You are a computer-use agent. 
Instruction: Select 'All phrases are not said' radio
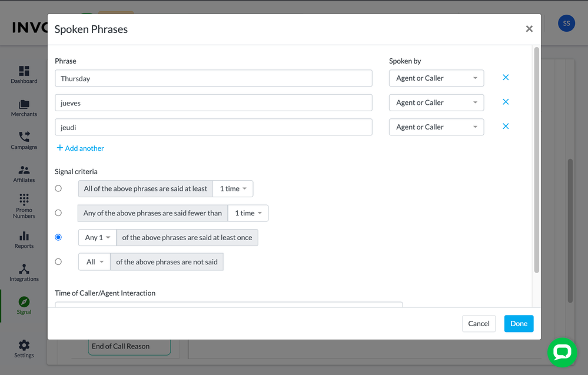pyautogui.click(x=58, y=262)
